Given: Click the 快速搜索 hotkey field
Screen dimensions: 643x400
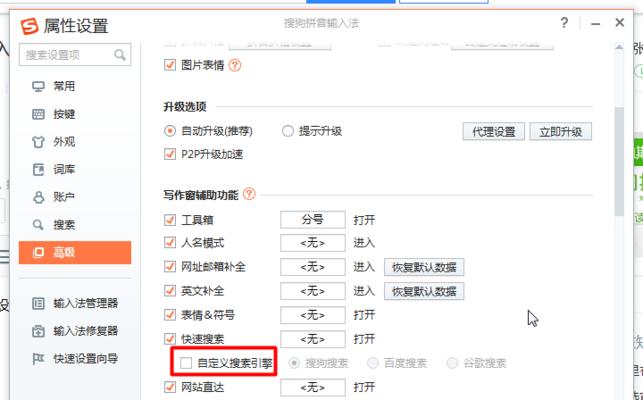Looking at the screenshot, I should 313,339.
